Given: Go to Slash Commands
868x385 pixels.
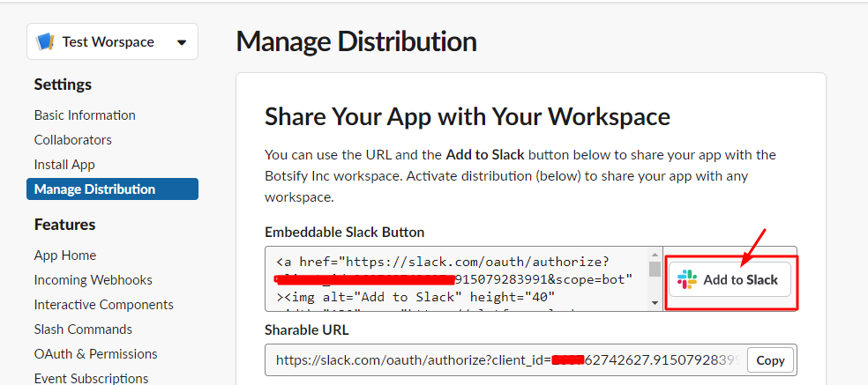Looking at the screenshot, I should (x=83, y=329).
